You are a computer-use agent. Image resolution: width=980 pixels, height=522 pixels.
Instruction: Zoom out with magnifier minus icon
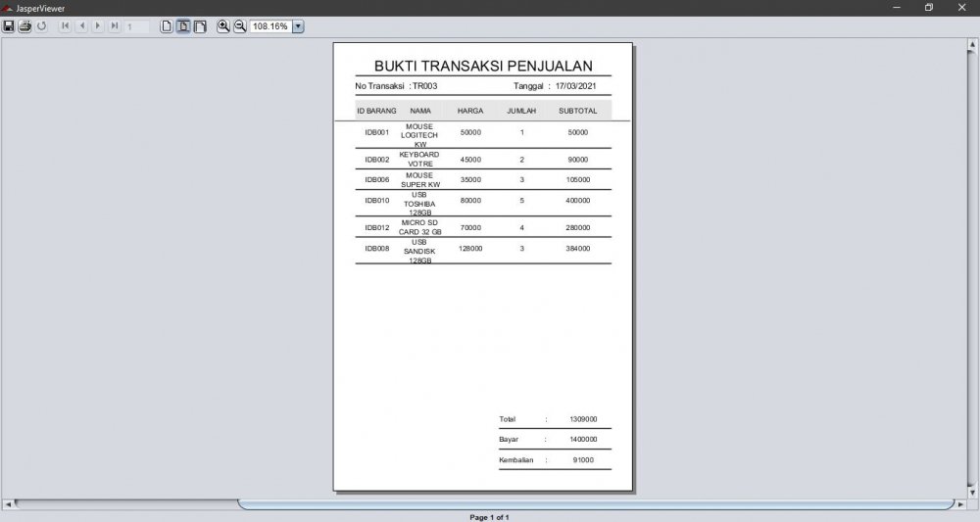pyautogui.click(x=239, y=26)
